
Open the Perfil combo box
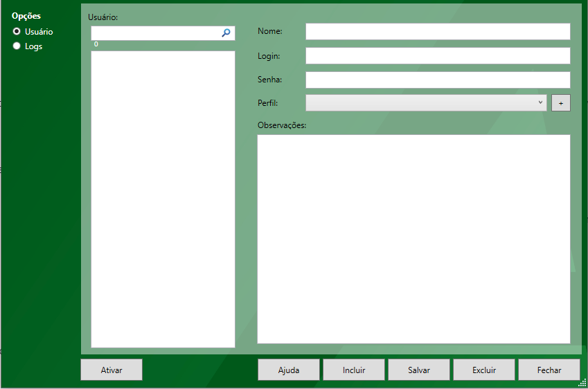point(422,102)
